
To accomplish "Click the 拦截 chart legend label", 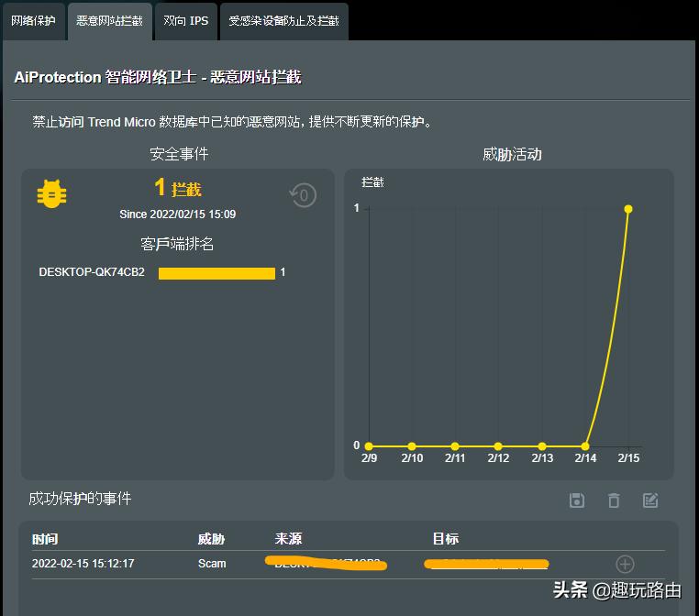I will (372, 182).
